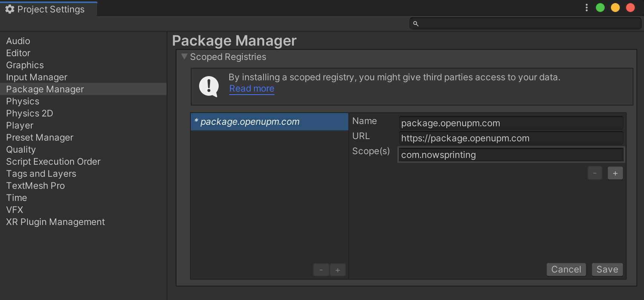Click the URL field label
This screenshot has height=300, width=644.
click(x=361, y=136)
